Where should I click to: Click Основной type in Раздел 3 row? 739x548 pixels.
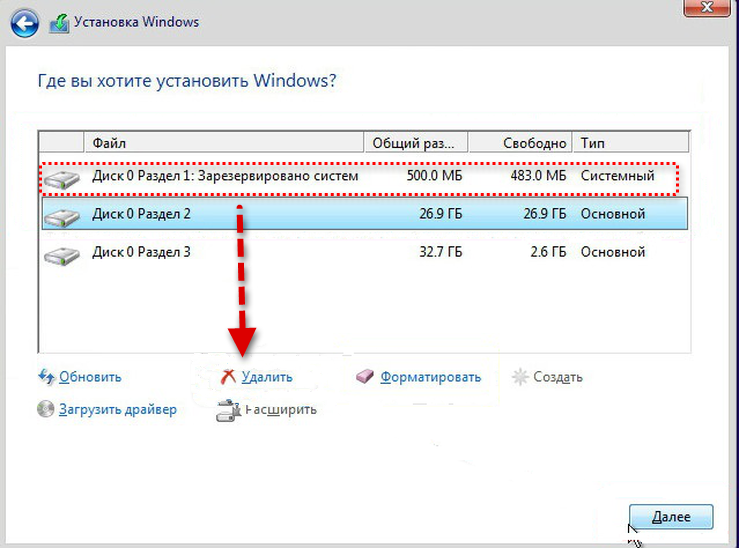tap(613, 252)
